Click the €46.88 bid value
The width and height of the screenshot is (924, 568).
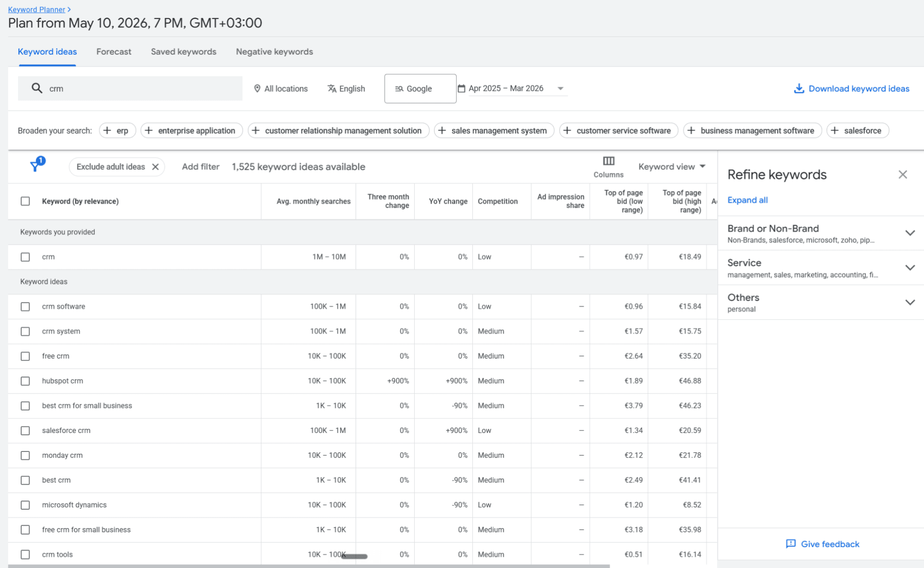point(690,381)
